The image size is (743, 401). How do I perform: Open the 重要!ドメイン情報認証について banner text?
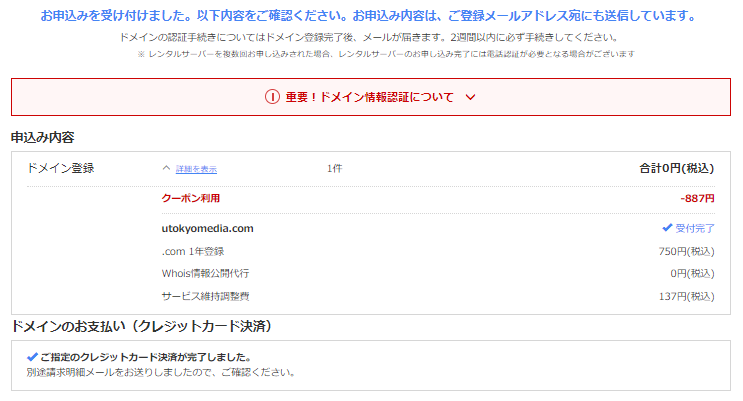click(370, 97)
